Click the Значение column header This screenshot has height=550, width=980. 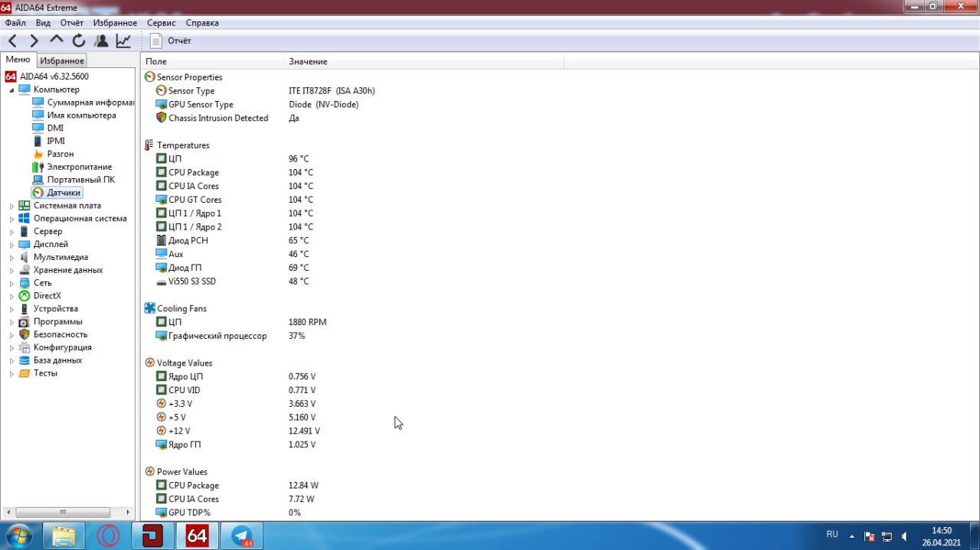[x=423, y=61]
